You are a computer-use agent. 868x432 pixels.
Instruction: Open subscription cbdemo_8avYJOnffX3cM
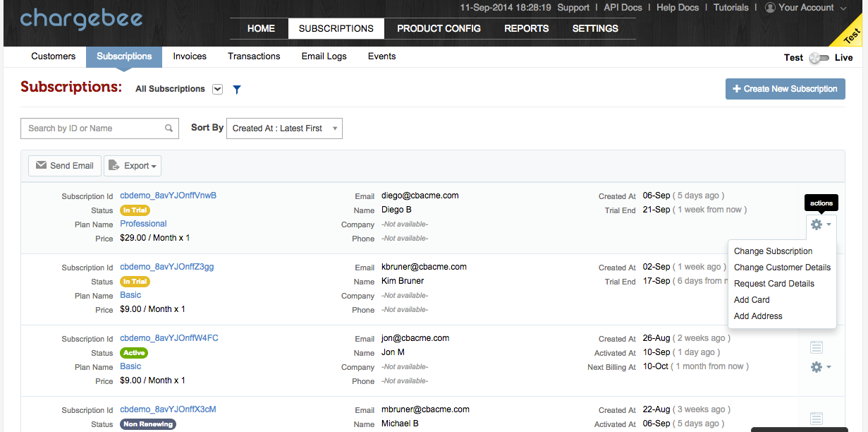click(168, 409)
